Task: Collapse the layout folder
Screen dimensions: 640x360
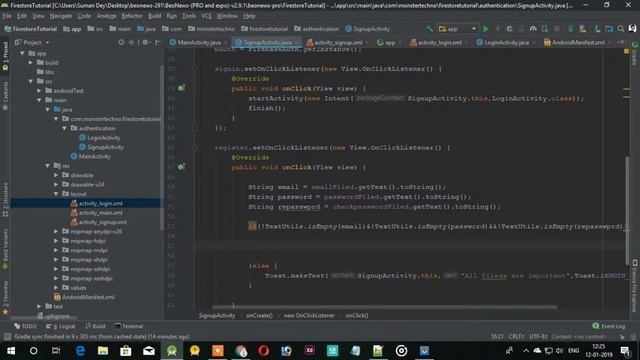Action: 56,194
